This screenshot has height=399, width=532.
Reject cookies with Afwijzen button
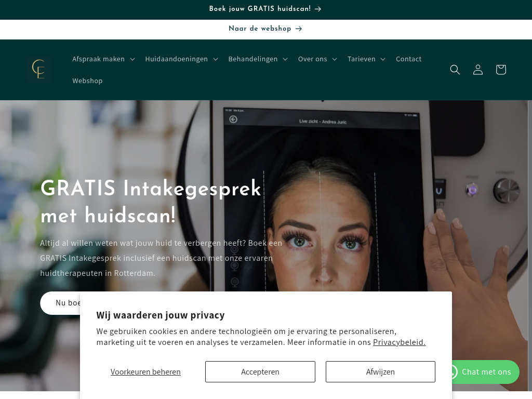380,372
